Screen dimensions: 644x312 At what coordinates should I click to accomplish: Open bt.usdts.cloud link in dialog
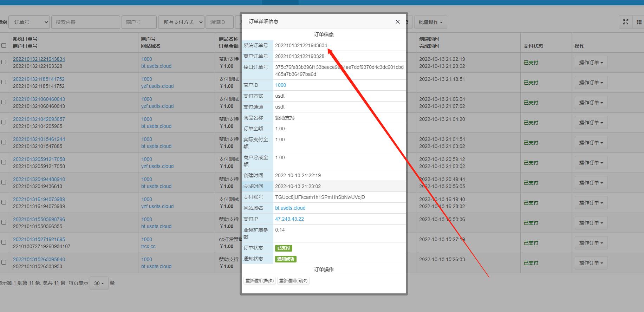click(290, 208)
